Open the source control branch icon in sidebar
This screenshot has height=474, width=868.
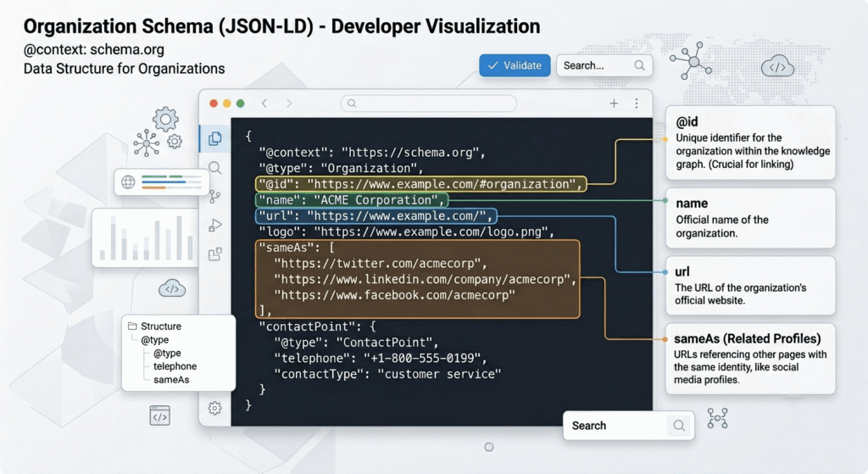pos(214,197)
